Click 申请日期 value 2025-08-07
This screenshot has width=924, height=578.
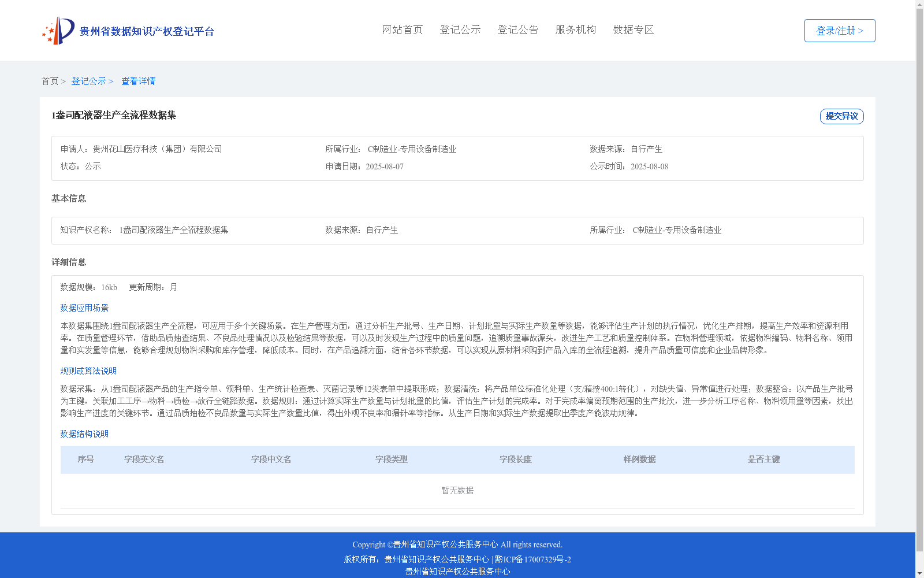tap(385, 166)
